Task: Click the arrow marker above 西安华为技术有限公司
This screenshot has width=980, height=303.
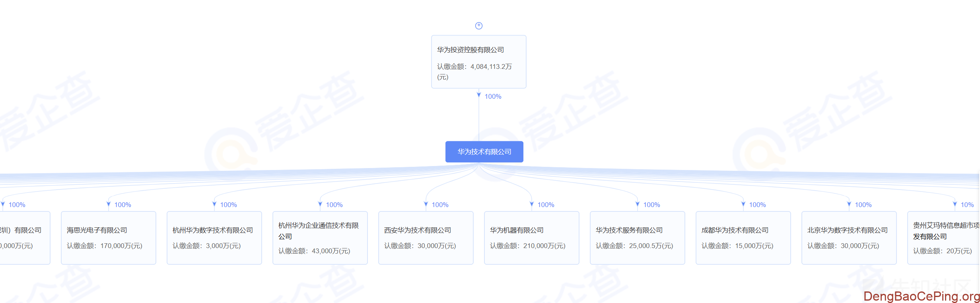Action: pos(426,204)
